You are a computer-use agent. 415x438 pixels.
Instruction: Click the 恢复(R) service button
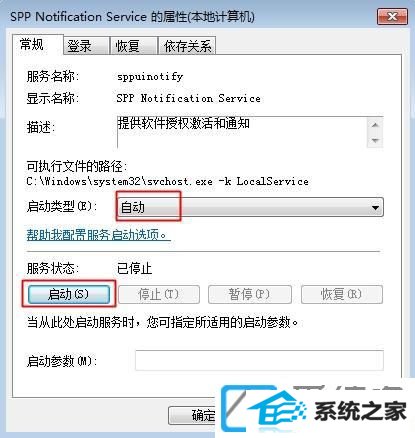click(x=342, y=294)
